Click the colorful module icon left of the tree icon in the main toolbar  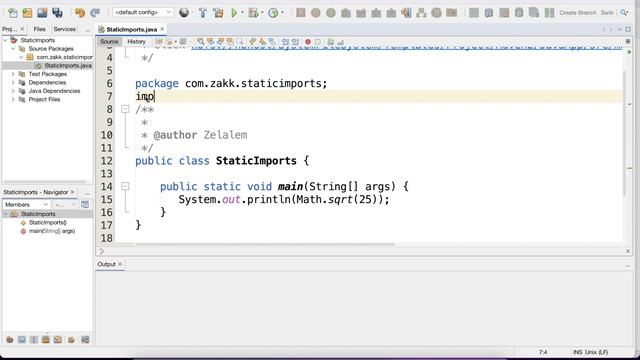[406, 13]
